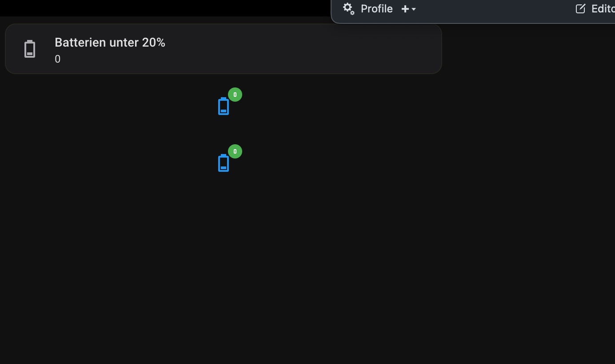Expand the caret arrow next to plus

[x=414, y=9]
